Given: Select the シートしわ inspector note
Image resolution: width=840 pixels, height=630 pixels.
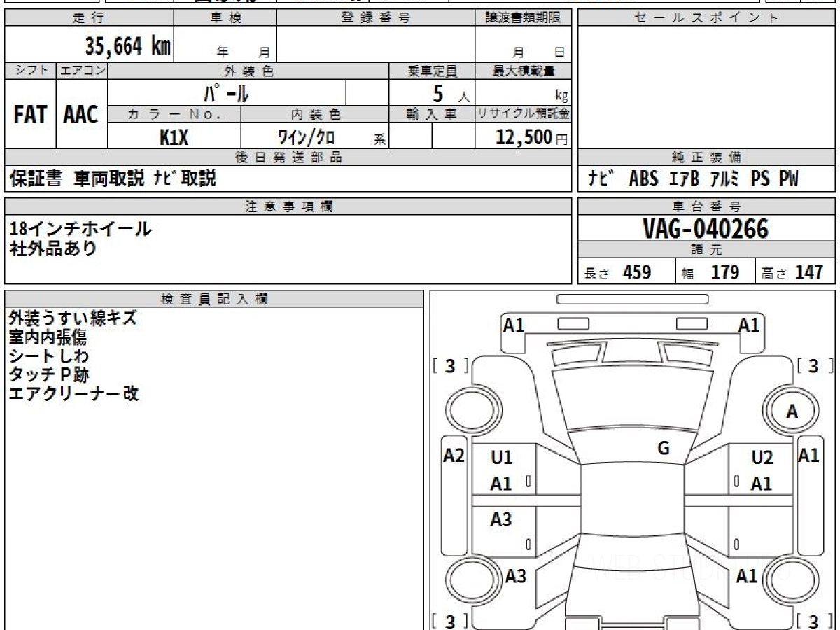Looking at the screenshot, I should pos(49,356).
